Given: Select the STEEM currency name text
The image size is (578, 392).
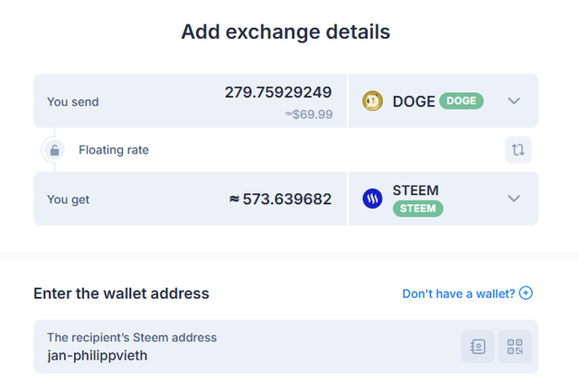Looking at the screenshot, I should pyautogui.click(x=415, y=191).
